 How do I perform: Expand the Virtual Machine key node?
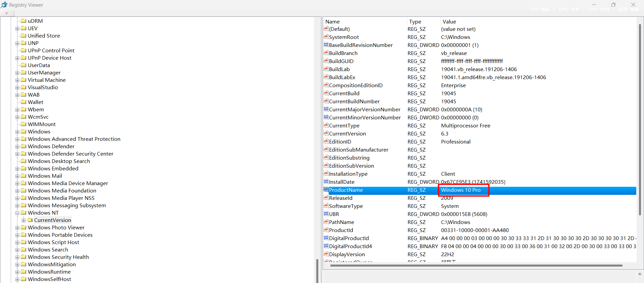click(x=17, y=80)
